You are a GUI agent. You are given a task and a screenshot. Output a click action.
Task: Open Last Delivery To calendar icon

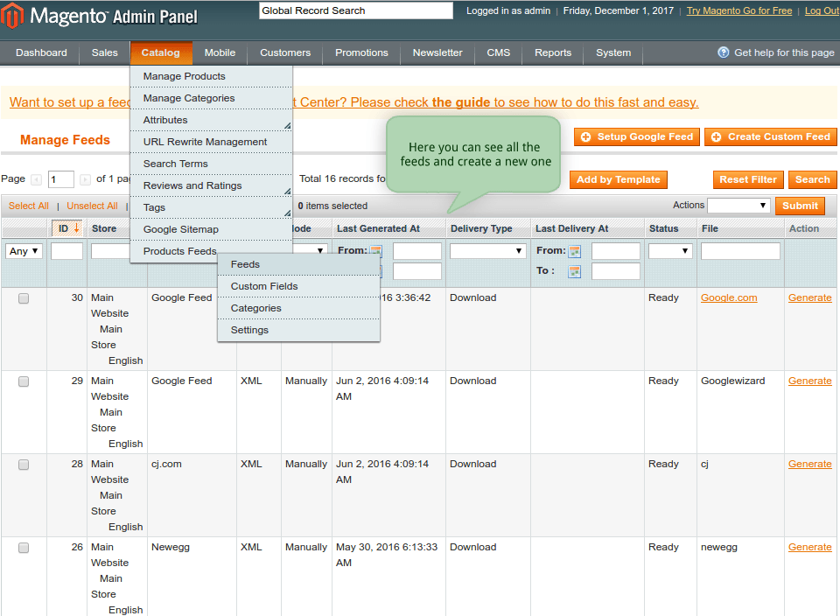coord(575,271)
